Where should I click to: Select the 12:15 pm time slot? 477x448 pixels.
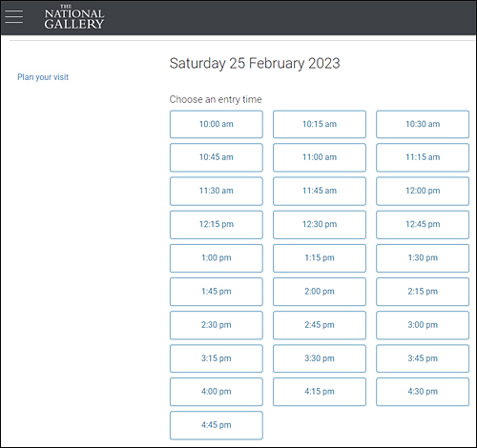[x=217, y=225]
